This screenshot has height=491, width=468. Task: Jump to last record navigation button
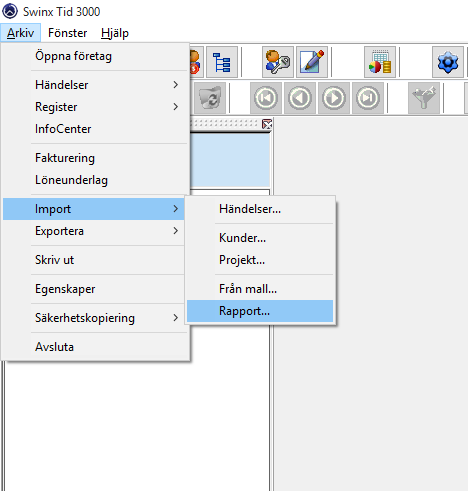[368, 98]
